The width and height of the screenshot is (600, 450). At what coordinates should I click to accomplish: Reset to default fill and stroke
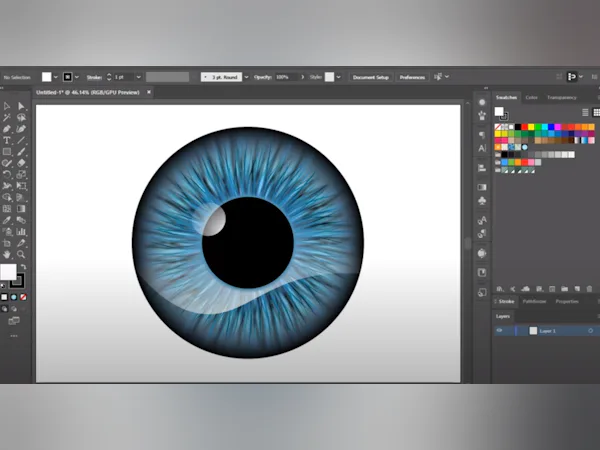pyautogui.click(x=3, y=285)
